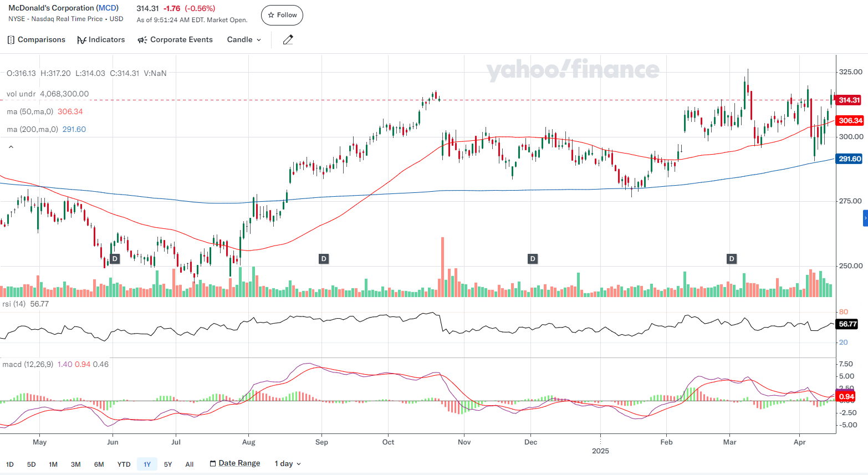Click the MCD ticker symbol link
The height and width of the screenshot is (475, 868).
pyautogui.click(x=107, y=8)
